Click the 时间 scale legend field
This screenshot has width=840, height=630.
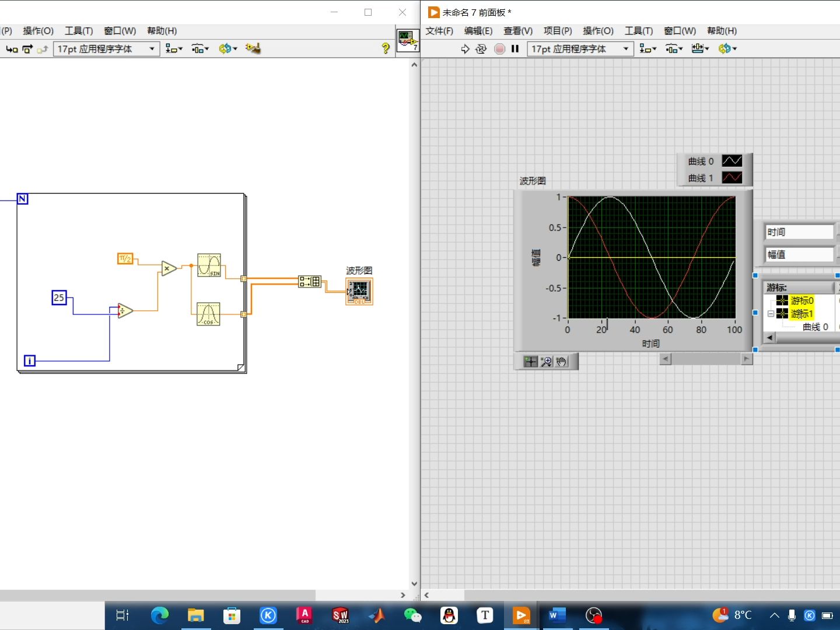[x=800, y=232]
